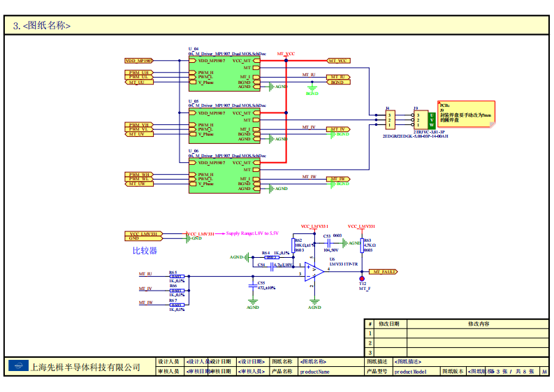The image size is (554, 392).
Task: Click the yellow MT_IV output port
Action: [338, 129]
